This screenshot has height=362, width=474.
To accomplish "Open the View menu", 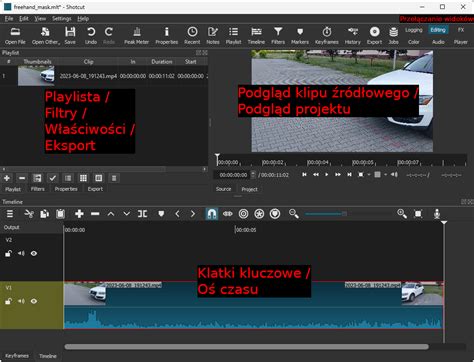I will coord(40,19).
